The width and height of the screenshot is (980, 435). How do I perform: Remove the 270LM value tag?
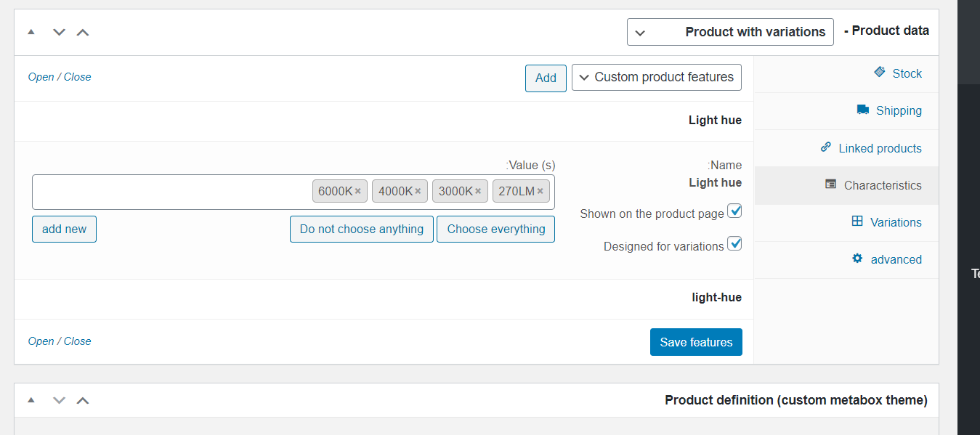[540, 192]
